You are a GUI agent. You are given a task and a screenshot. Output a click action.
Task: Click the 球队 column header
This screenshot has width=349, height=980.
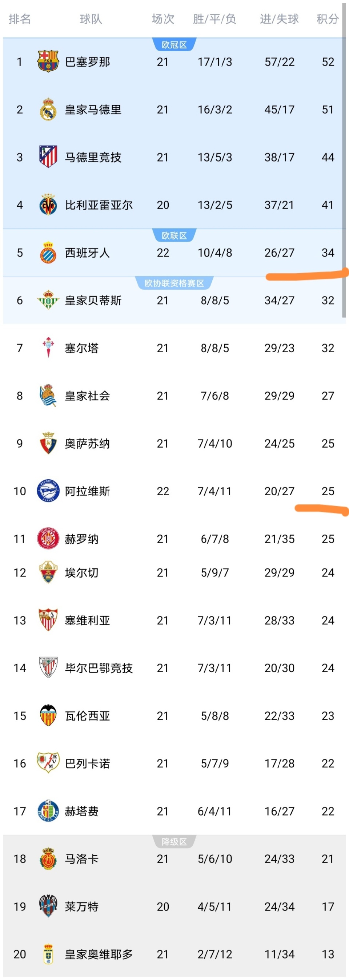(x=91, y=19)
